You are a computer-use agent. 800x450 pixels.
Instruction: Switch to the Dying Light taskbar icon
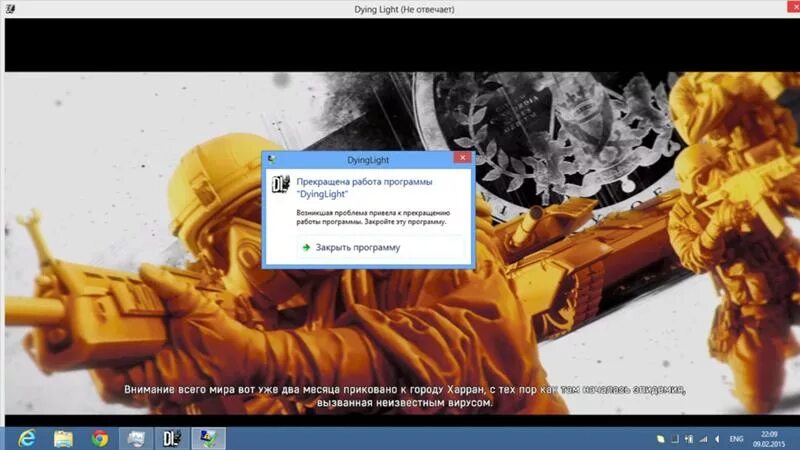172,438
